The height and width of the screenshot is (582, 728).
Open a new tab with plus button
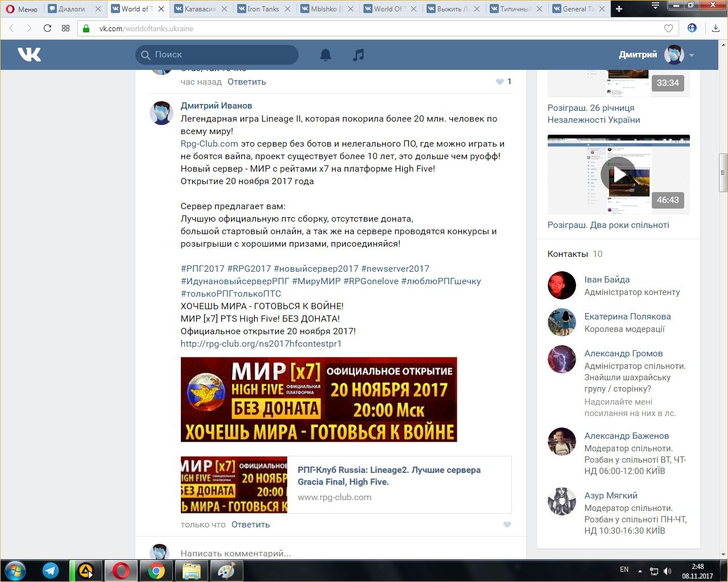click(x=619, y=9)
